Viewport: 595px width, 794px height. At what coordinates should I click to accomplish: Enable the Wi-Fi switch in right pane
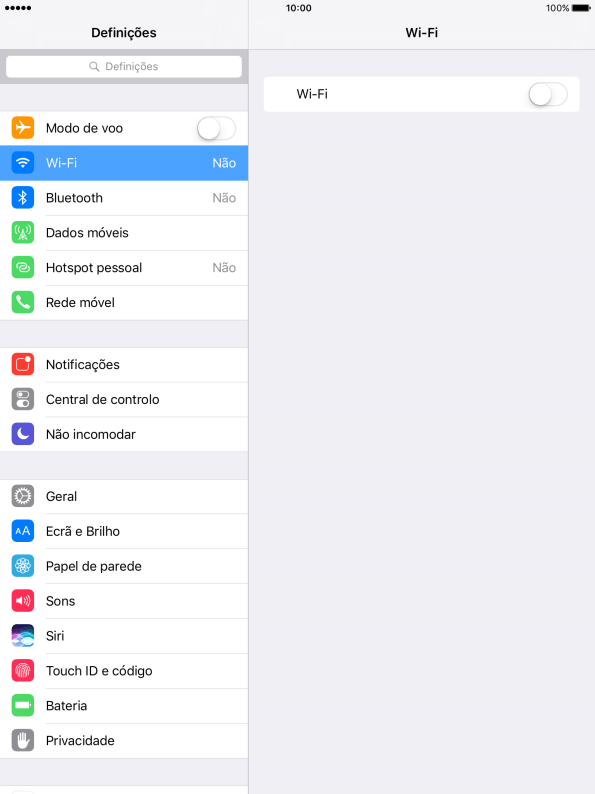[x=547, y=94]
